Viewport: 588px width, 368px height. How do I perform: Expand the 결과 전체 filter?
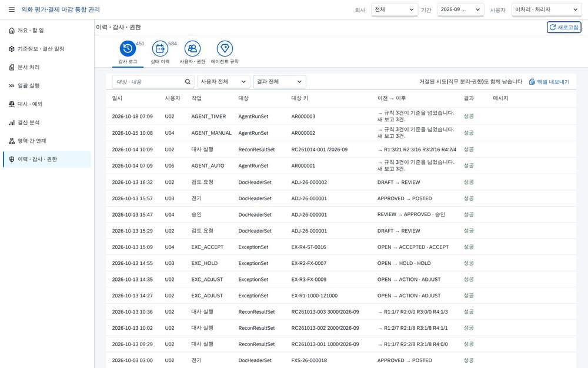click(279, 81)
